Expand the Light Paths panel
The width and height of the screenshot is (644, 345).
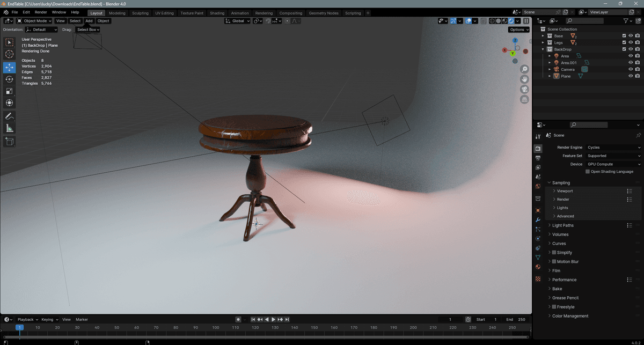(x=562, y=225)
